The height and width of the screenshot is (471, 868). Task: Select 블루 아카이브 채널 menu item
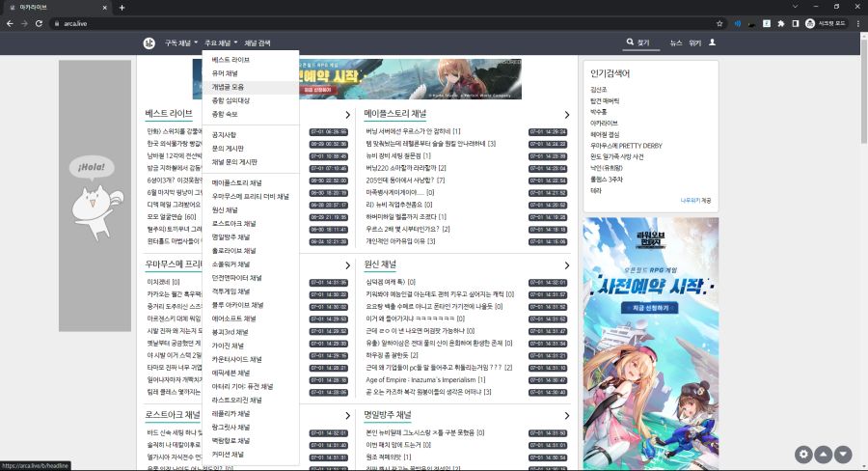click(x=251, y=305)
